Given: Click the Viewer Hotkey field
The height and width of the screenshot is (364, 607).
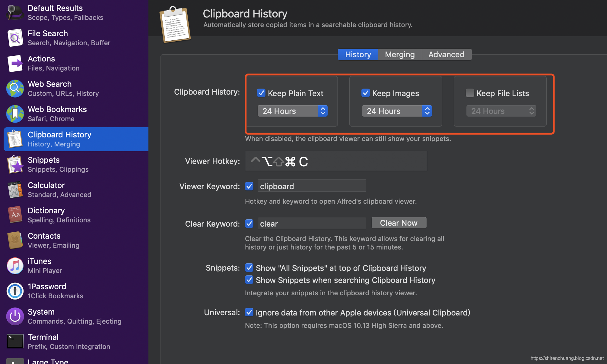Looking at the screenshot, I should [336, 161].
